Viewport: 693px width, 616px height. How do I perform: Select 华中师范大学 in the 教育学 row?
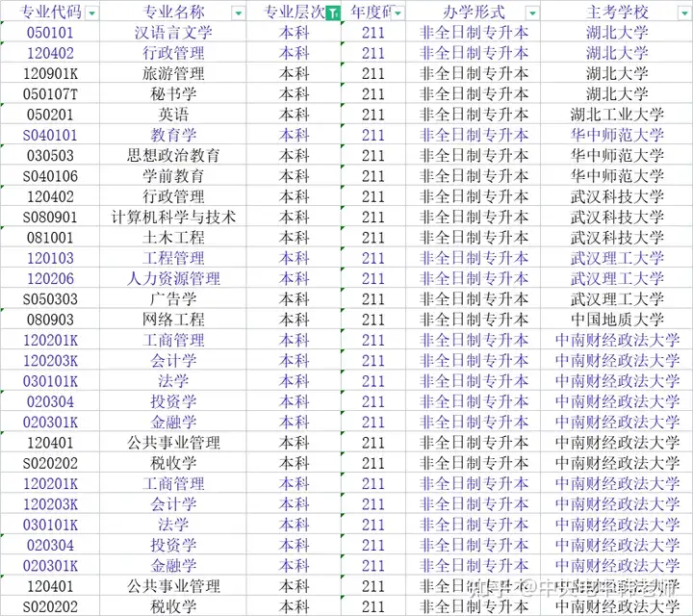pos(617,135)
